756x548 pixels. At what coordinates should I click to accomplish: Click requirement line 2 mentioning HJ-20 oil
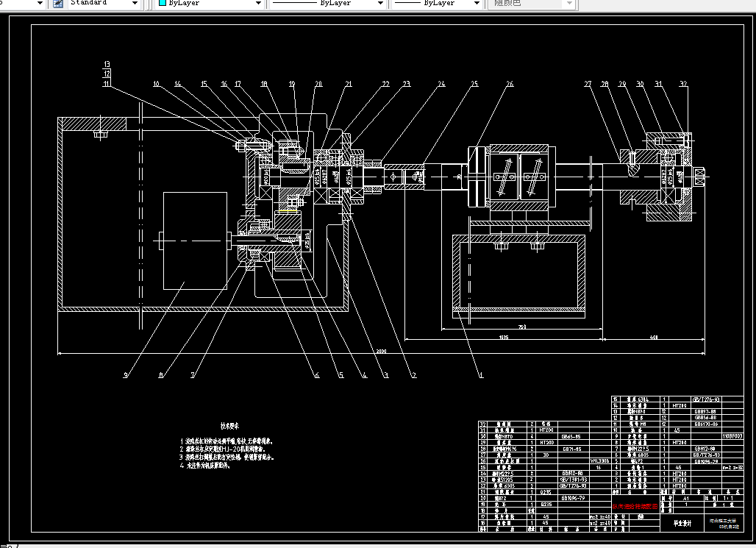[223, 449]
